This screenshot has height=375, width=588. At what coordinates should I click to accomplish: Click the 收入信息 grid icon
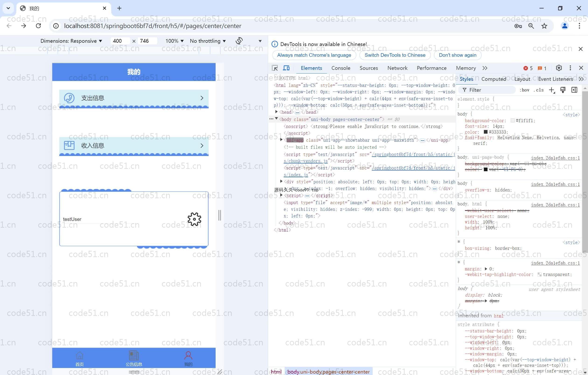[69, 145]
